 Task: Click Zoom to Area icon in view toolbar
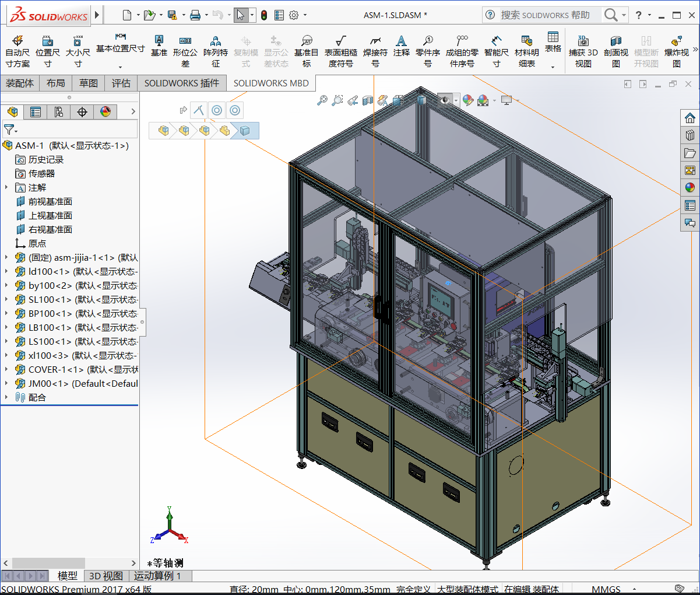(337, 100)
